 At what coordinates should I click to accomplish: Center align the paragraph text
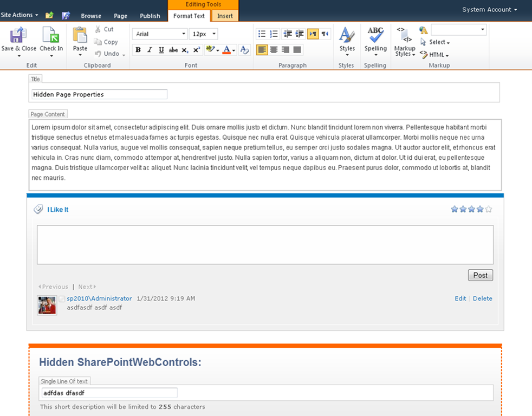pyautogui.click(x=274, y=50)
